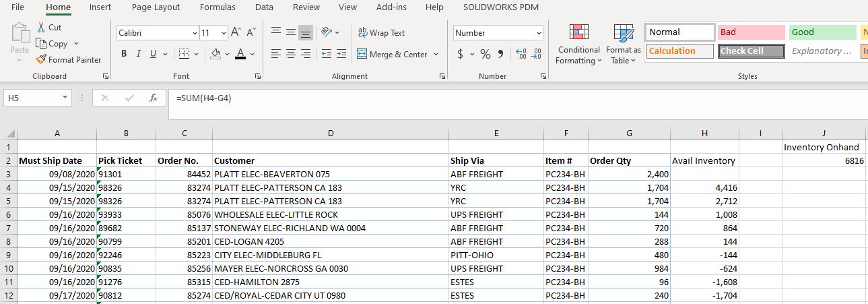The height and width of the screenshot is (304, 868).
Task: Open the SOLIDWORKS PDM tab
Action: [501, 7]
